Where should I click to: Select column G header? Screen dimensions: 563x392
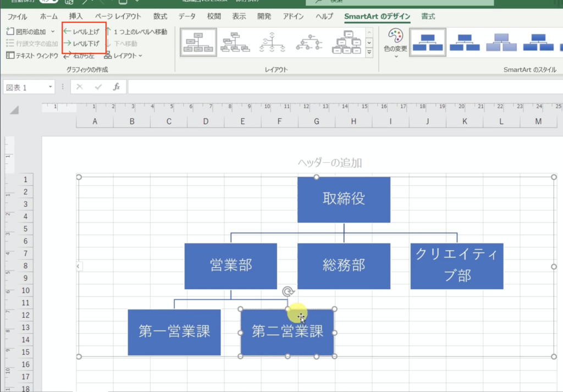(x=316, y=122)
